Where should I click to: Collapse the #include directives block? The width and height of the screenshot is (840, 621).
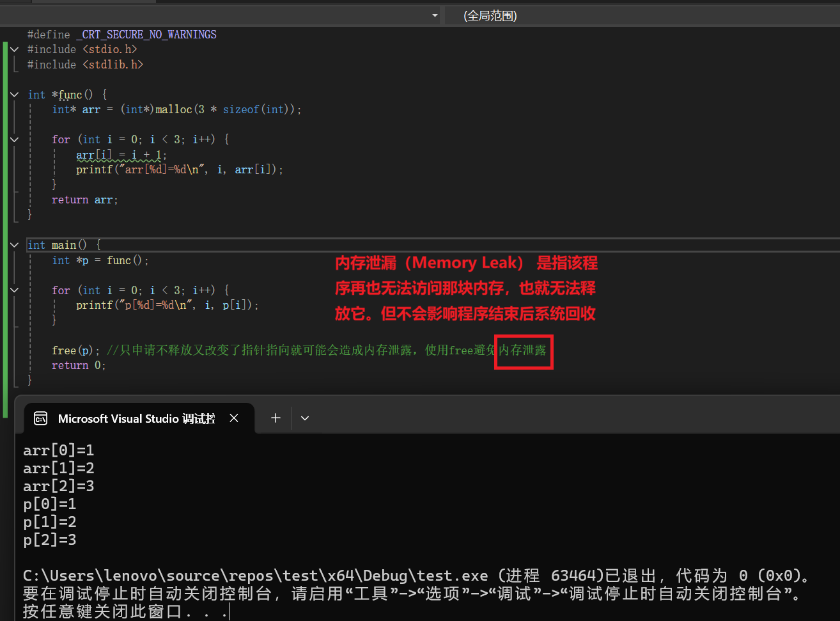(x=14, y=49)
